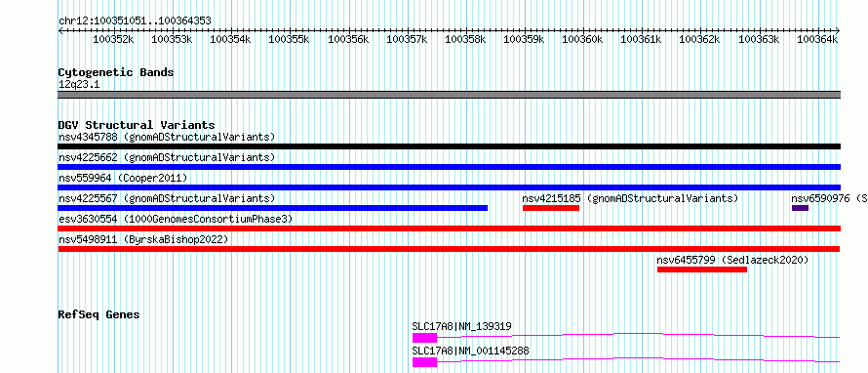
Task: Select the magenta exon block of NM_139319
Action: (x=424, y=338)
